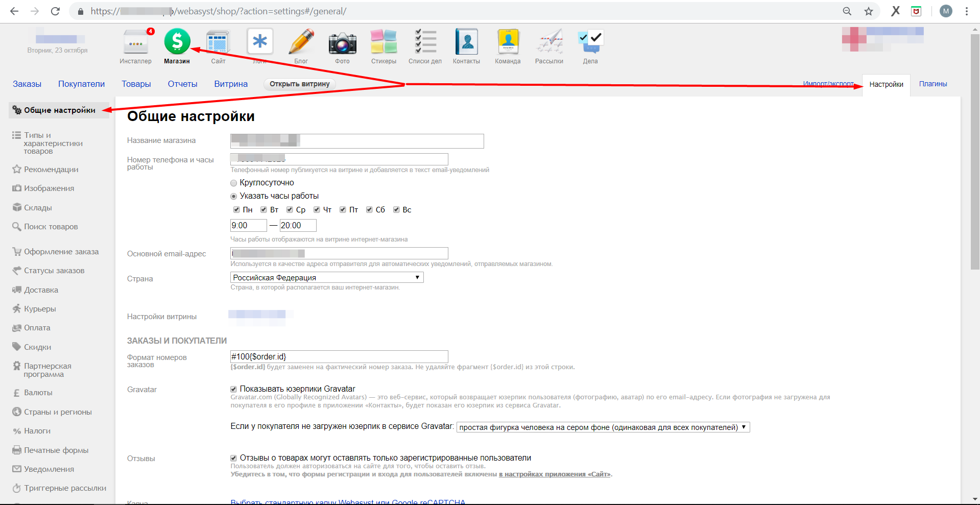Toggle registered-users-only Отзывы checkbox
This screenshot has height=505, width=980.
233,458
